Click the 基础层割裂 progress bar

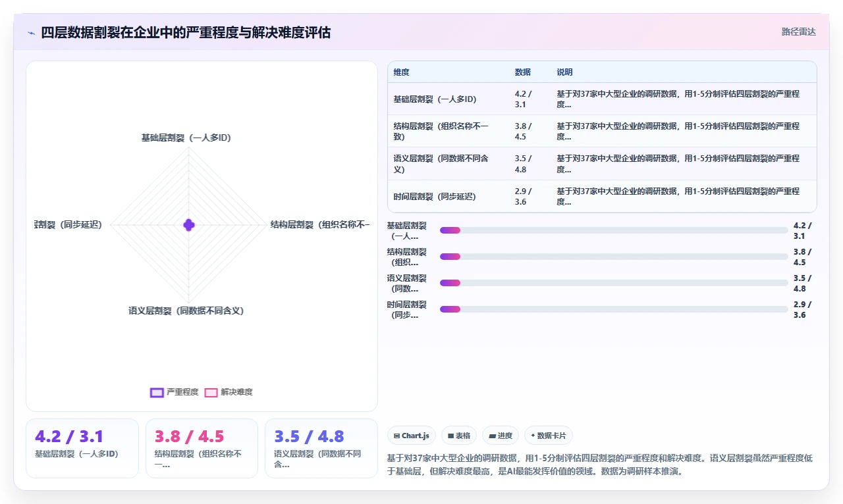pos(614,230)
